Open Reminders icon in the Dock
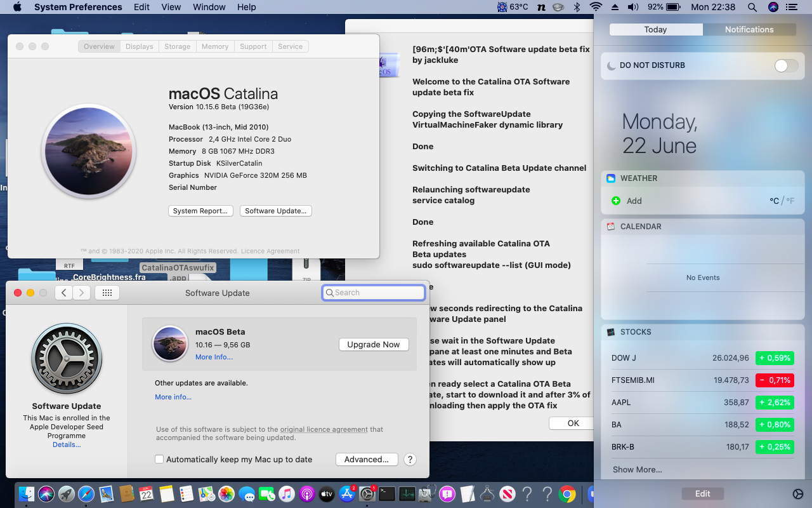This screenshot has height=508, width=812. click(187, 493)
